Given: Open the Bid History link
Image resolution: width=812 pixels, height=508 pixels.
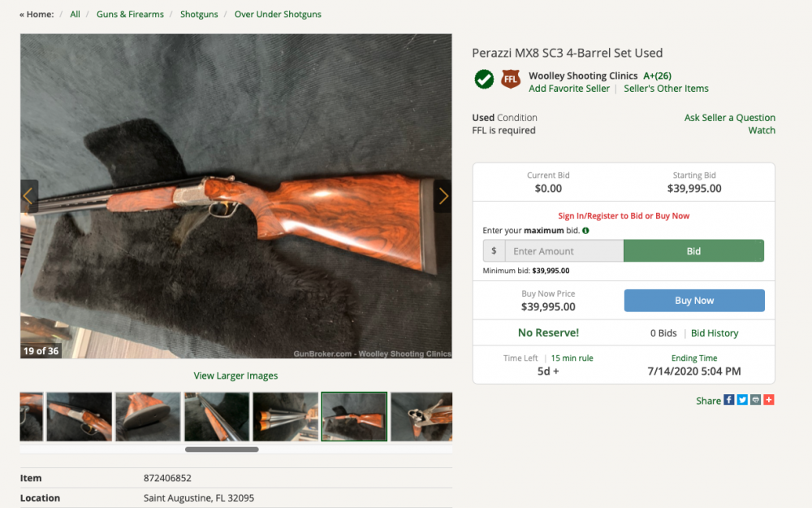Looking at the screenshot, I should coord(715,333).
